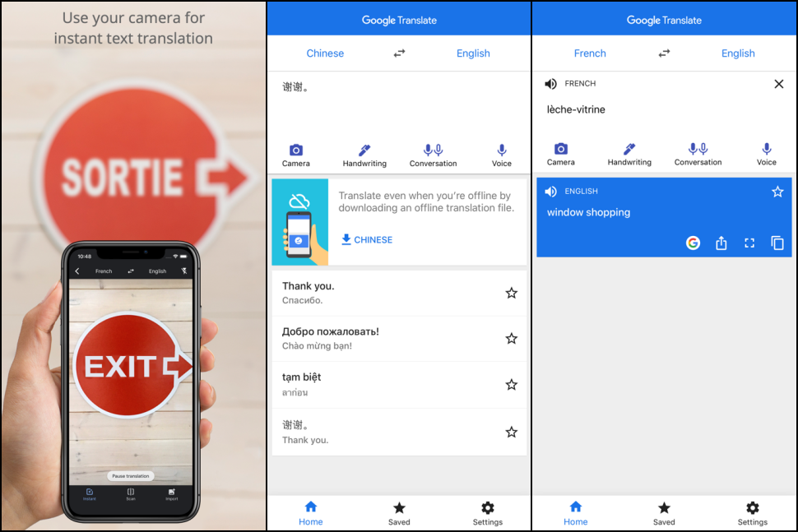Open Saved tab in the Chinese-English screen
The height and width of the screenshot is (532, 798).
pos(399,514)
